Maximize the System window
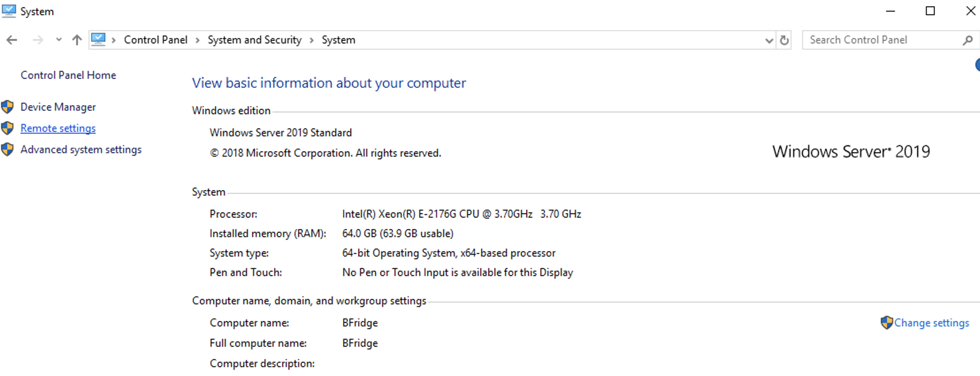 coord(930,11)
